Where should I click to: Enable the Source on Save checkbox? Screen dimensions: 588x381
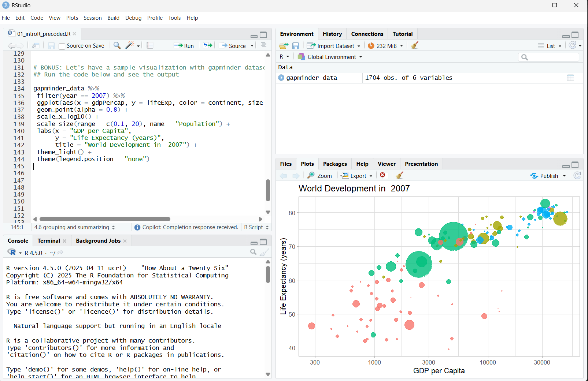[62, 46]
